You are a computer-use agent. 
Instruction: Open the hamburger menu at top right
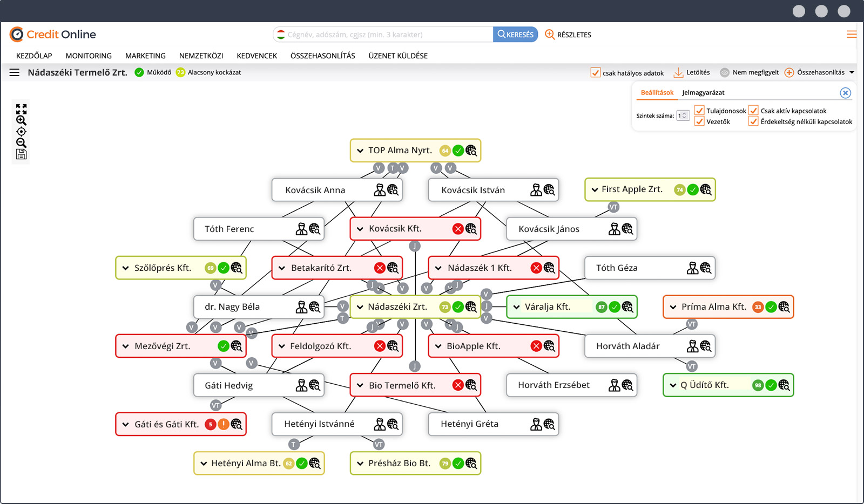coord(852,35)
